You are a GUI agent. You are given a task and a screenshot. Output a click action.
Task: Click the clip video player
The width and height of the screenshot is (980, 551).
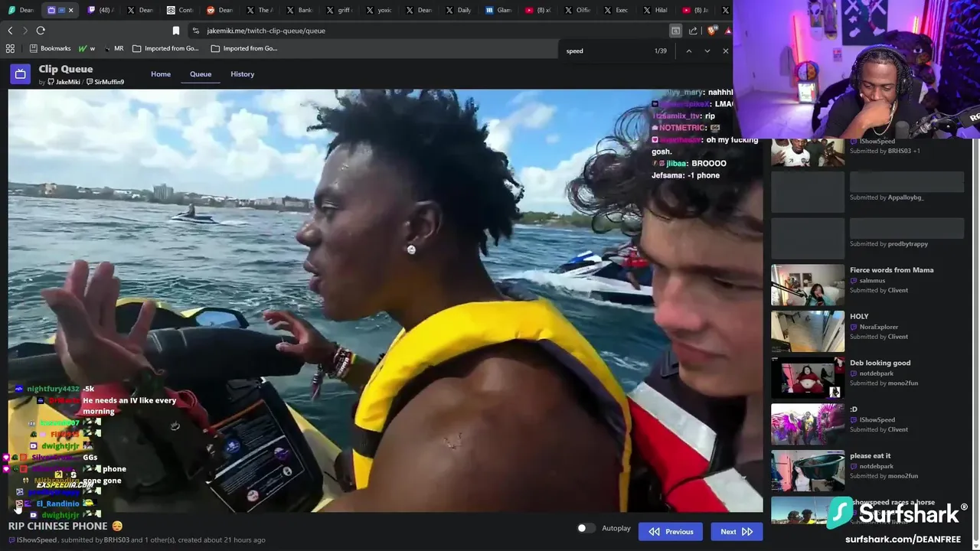click(385, 301)
